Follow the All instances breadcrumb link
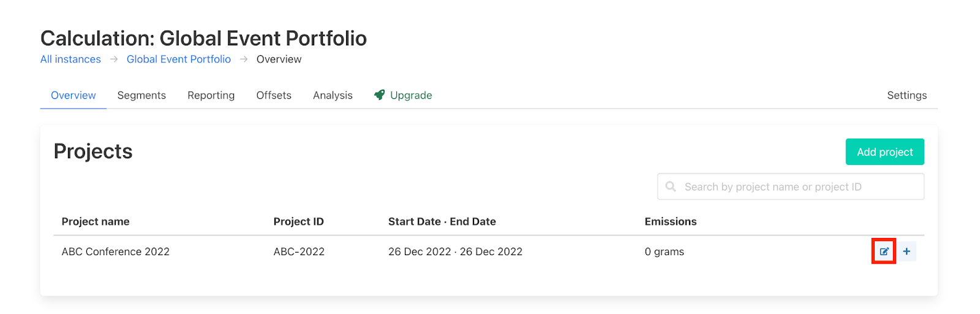This screenshot has height=314, width=980. click(70, 59)
